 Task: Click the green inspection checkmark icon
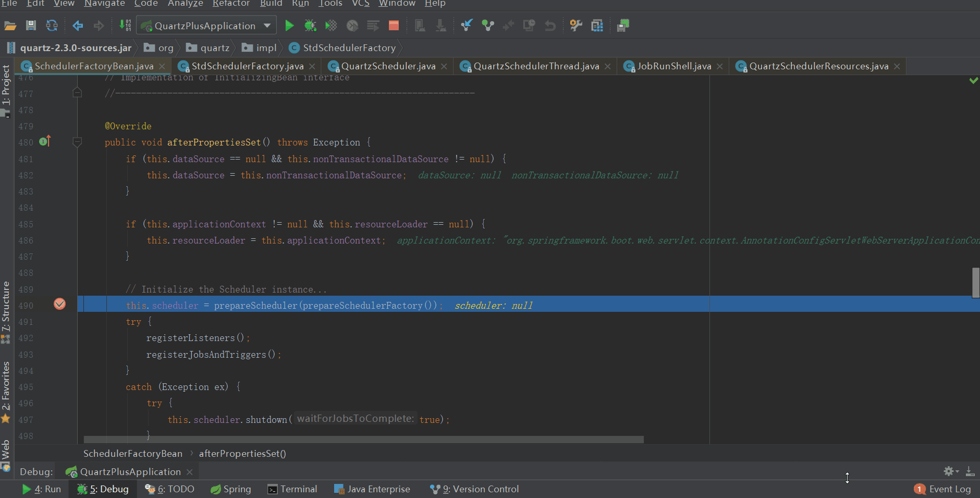[973, 80]
